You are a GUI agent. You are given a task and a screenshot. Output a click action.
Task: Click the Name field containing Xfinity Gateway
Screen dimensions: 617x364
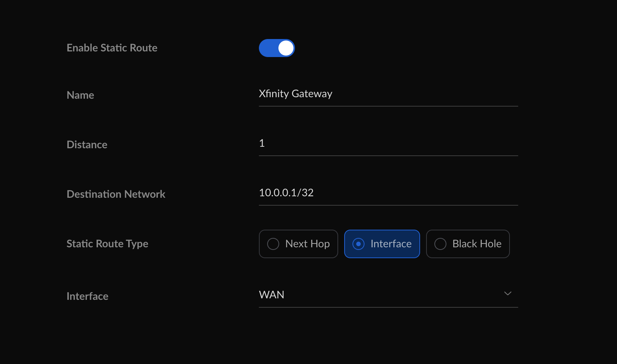pos(388,94)
